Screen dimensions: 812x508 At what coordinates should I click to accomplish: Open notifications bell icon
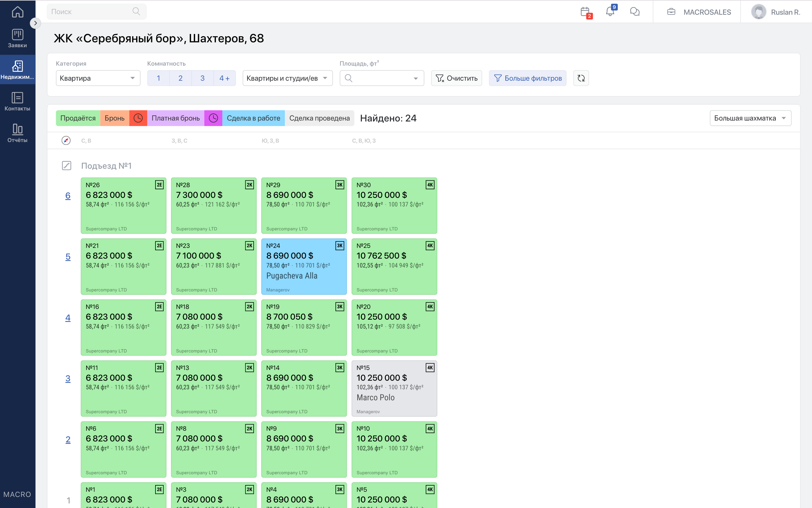click(x=610, y=11)
